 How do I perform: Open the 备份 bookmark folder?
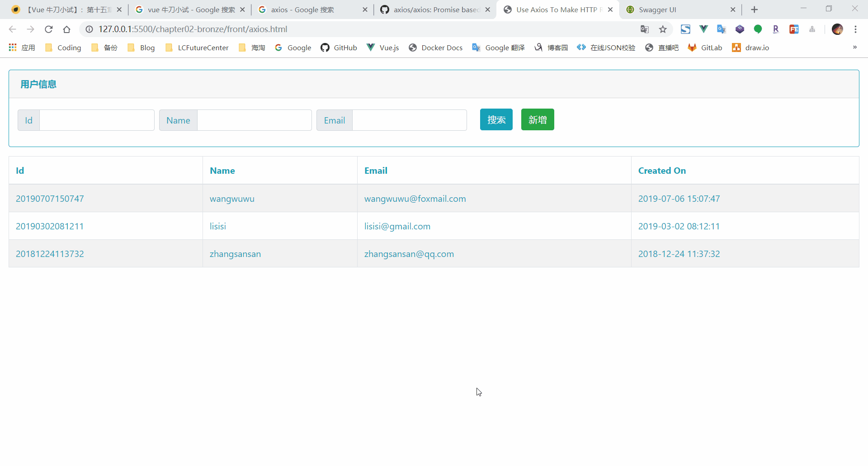coord(104,48)
